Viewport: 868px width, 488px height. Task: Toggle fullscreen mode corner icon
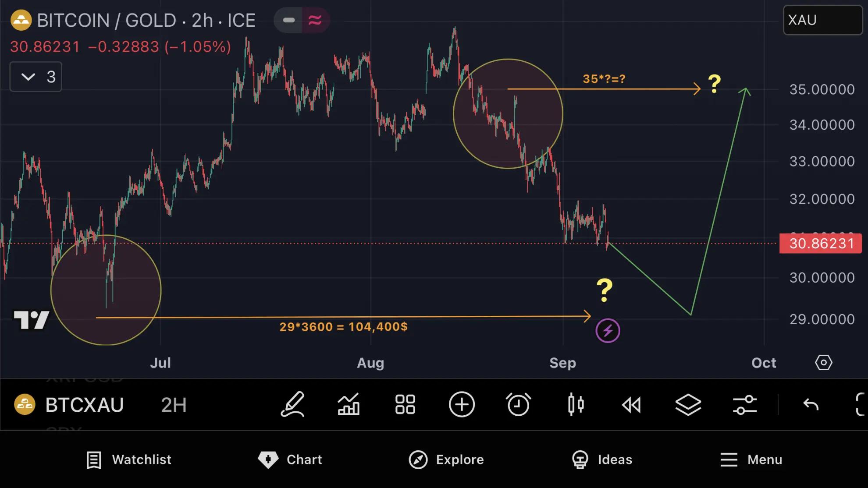click(860, 404)
